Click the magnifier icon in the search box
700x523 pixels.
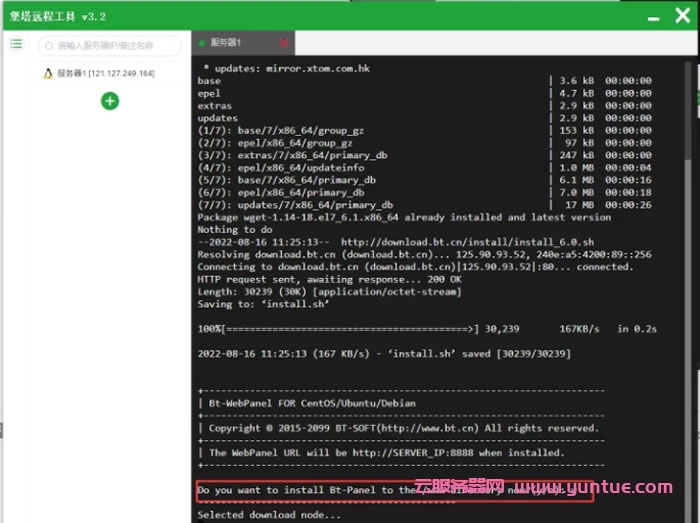pyautogui.click(x=49, y=45)
